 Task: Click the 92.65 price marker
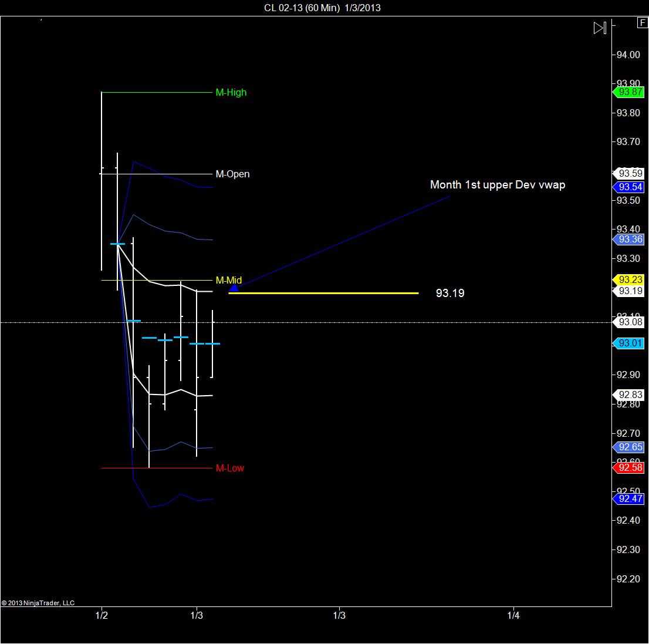tap(628, 447)
